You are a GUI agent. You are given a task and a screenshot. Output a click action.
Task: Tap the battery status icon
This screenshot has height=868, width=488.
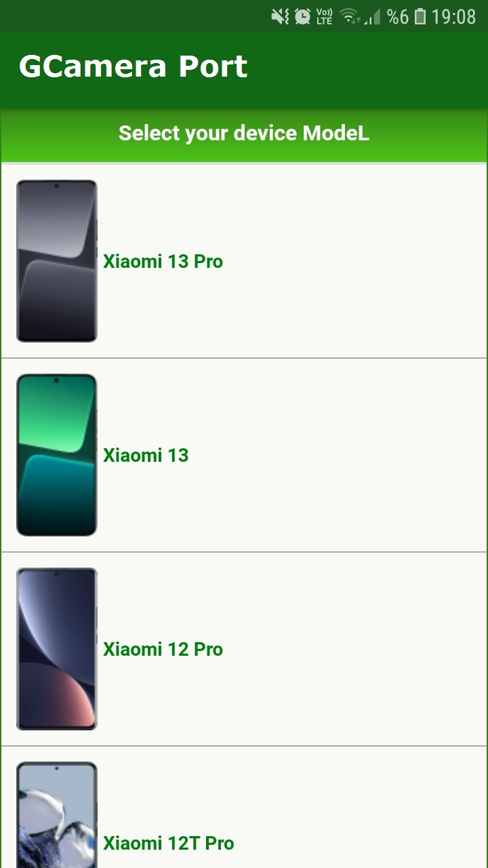tap(420, 16)
